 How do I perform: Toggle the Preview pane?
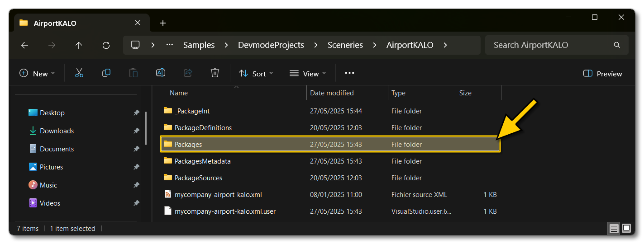tap(603, 74)
